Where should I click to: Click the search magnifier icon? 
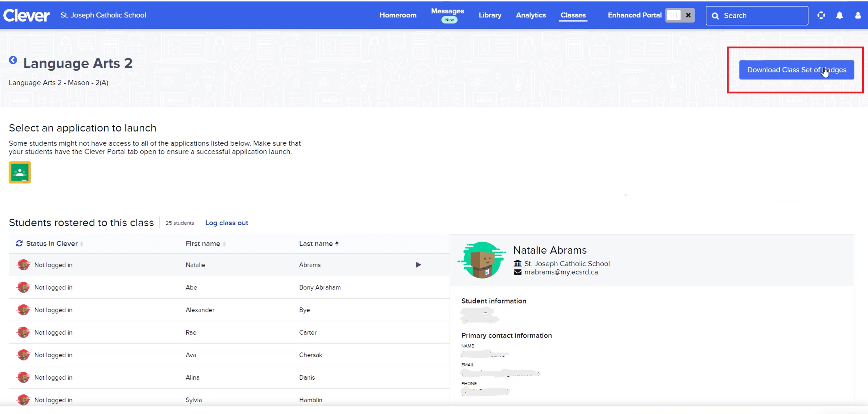tap(715, 16)
